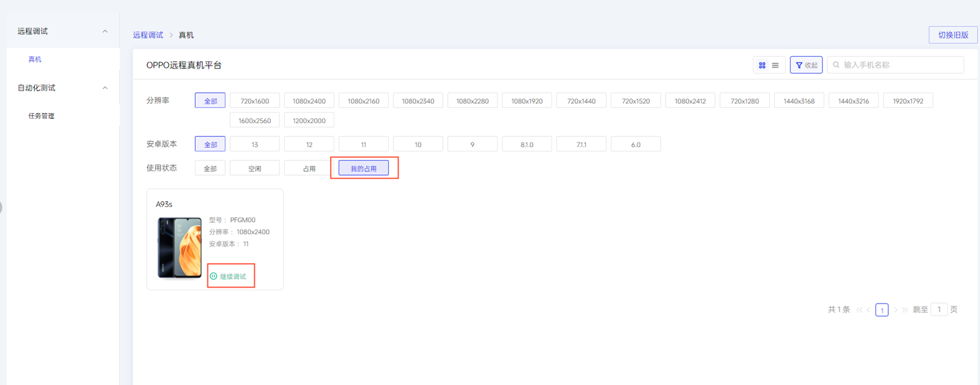Viewport: 980px width, 385px height.
Task: Click the search magnifier icon
Action: (836, 65)
